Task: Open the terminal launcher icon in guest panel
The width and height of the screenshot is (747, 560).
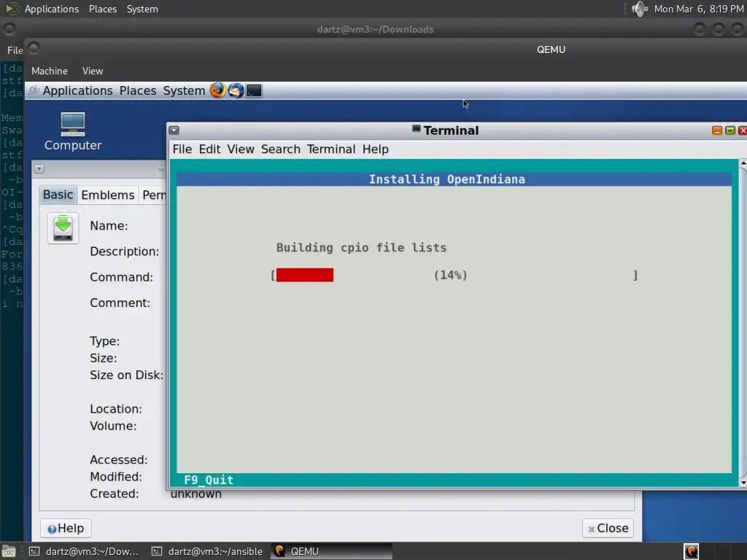Action: tap(254, 90)
